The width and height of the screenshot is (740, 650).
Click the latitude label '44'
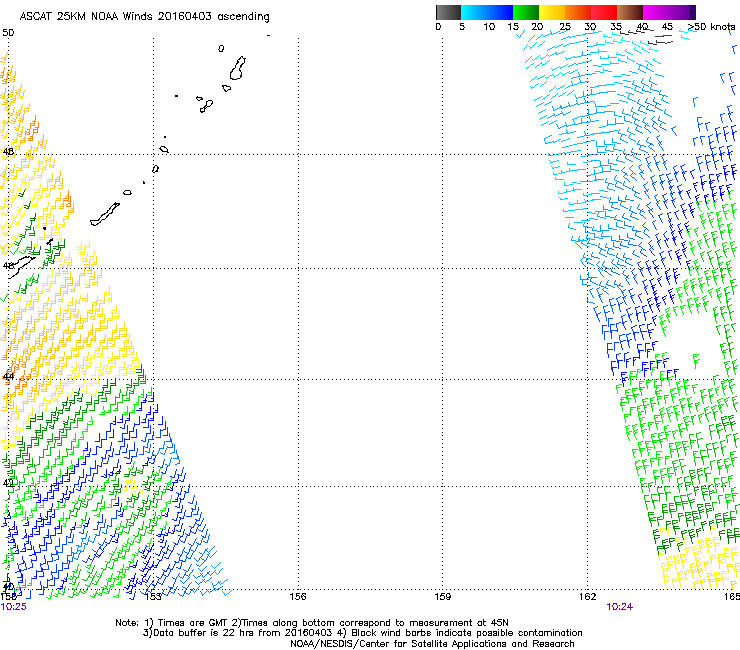pyautogui.click(x=8, y=377)
